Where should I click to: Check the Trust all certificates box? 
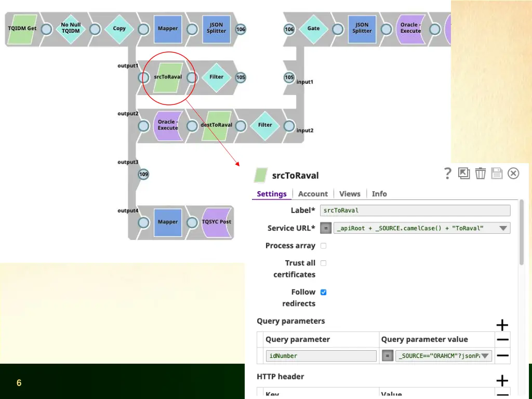coord(323,263)
